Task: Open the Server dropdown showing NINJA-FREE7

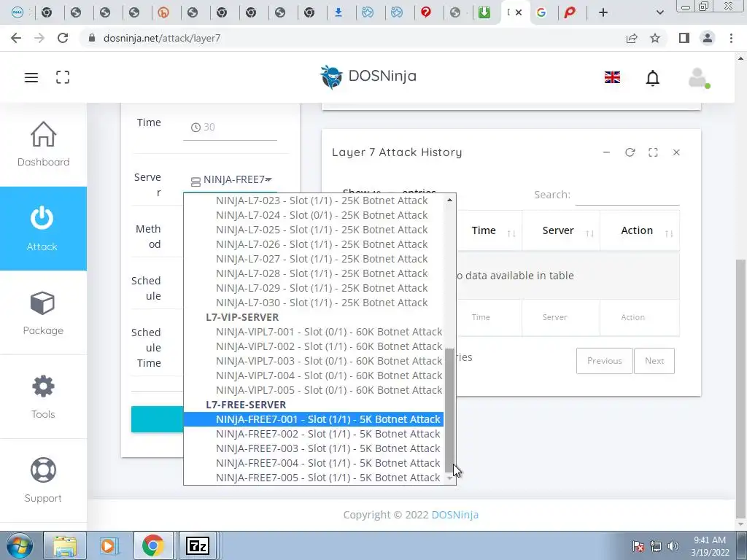Action: tap(231, 180)
